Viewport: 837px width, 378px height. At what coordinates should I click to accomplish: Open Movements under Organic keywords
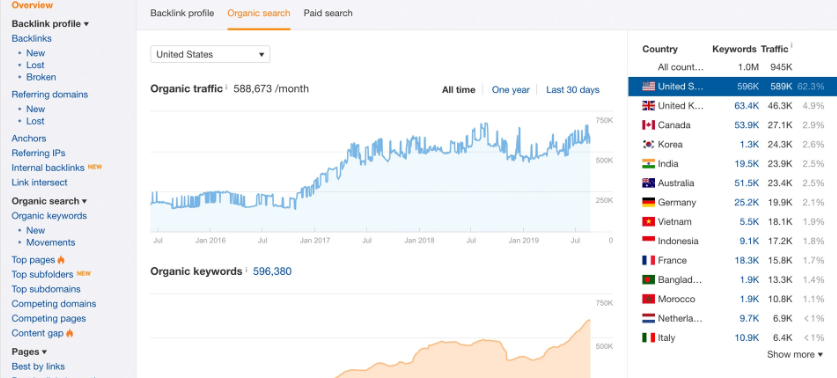click(51, 242)
